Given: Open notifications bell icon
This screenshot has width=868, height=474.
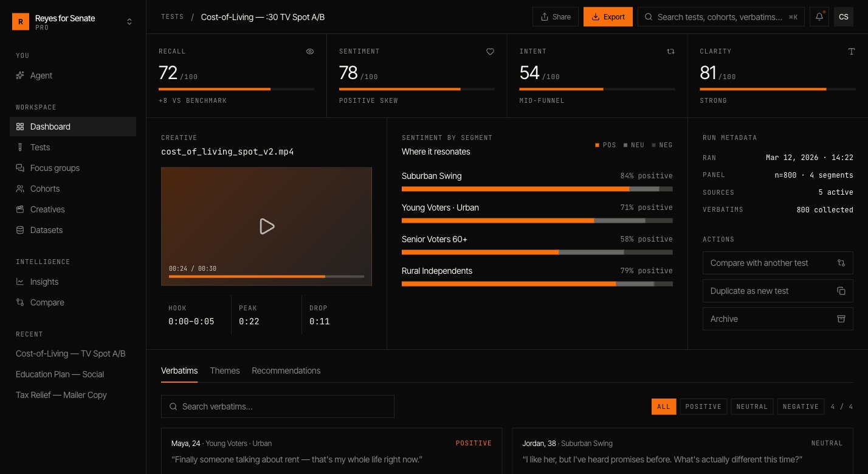Looking at the screenshot, I should (x=819, y=17).
